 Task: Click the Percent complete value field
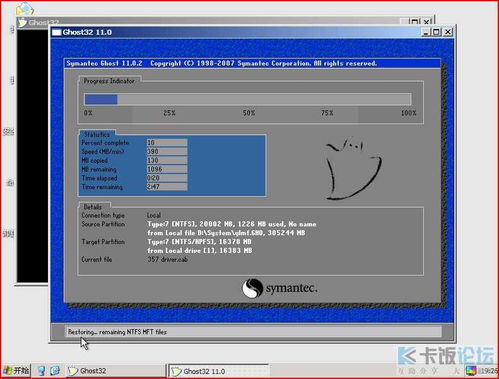point(167,143)
